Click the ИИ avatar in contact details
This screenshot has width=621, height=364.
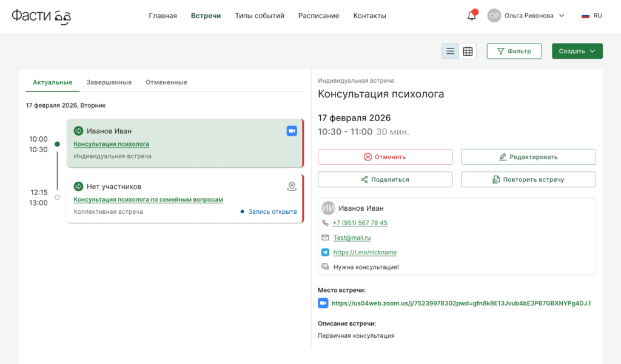tap(328, 208)
